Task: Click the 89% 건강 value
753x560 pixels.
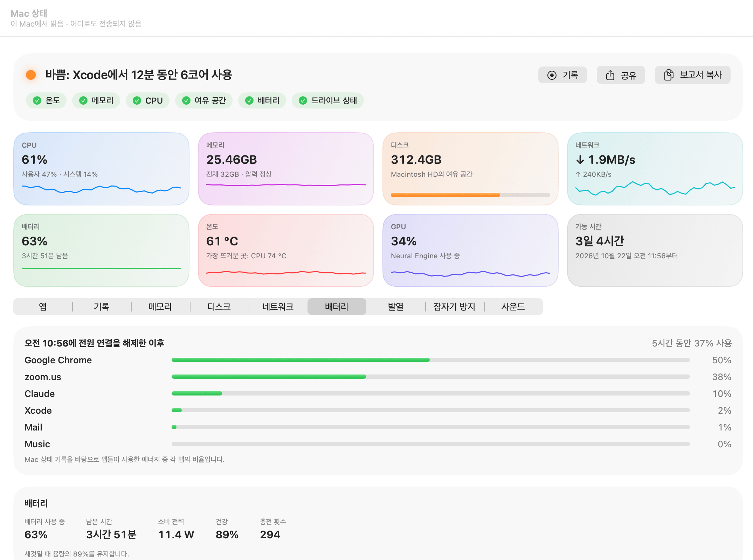Action: pos(227,534)
